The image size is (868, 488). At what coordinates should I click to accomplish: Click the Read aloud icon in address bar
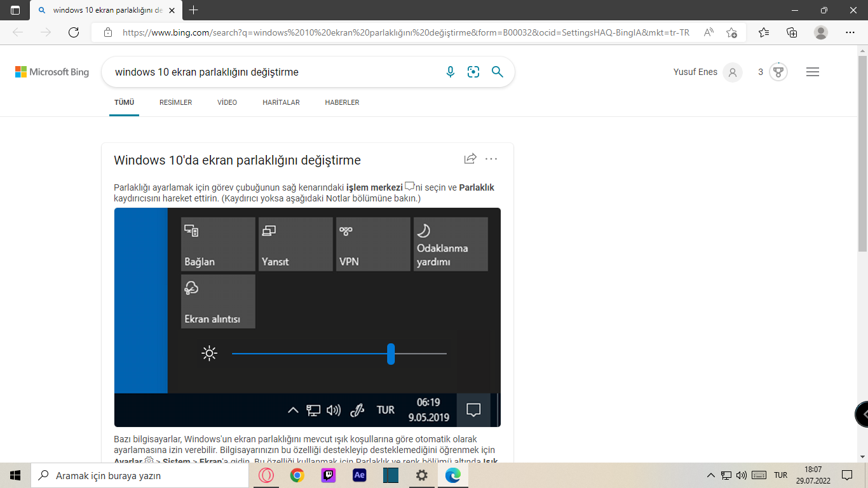tap(709, 32)
